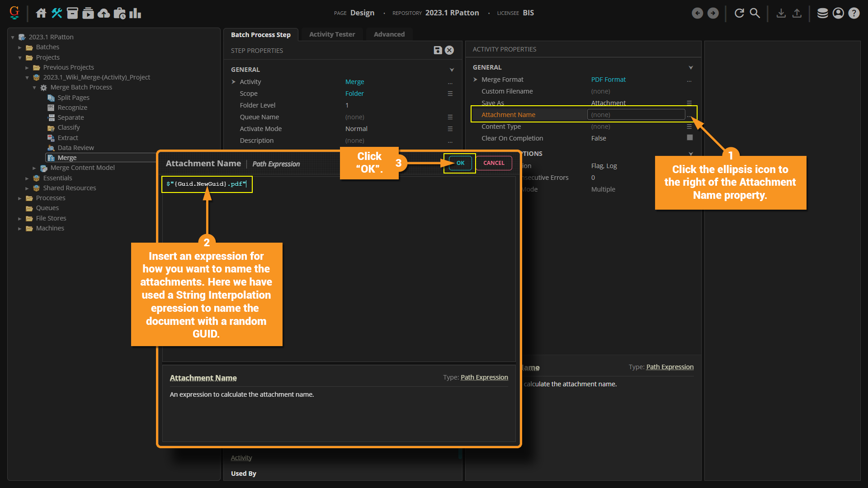The width and height of the screenshot is (868, 488).
Task: Click the CANCEL button in the dialog
Action: (x=494, y=163)
